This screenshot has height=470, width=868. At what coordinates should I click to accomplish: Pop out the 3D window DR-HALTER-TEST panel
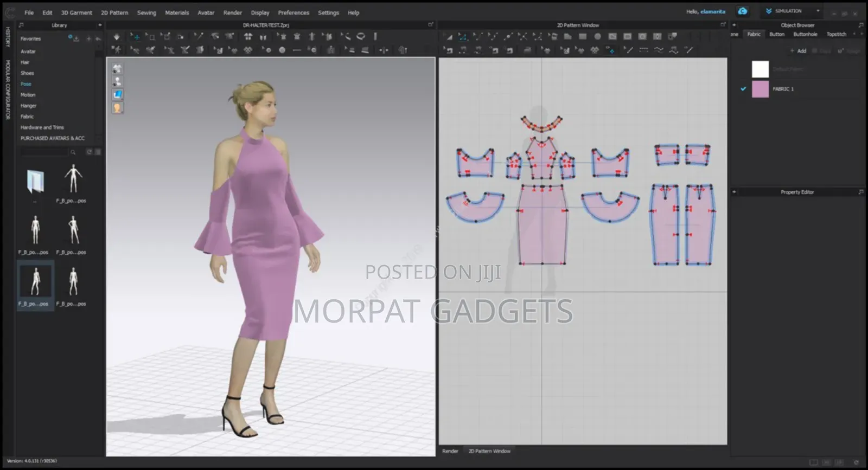pyautogui.click(x=431, y=25)
